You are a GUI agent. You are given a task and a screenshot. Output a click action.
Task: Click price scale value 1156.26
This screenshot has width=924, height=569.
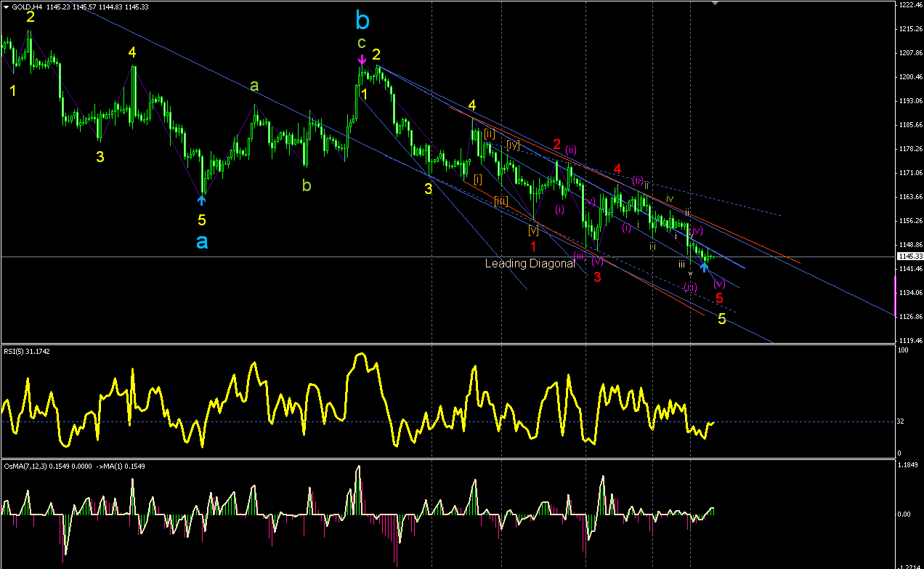[910, 220]
